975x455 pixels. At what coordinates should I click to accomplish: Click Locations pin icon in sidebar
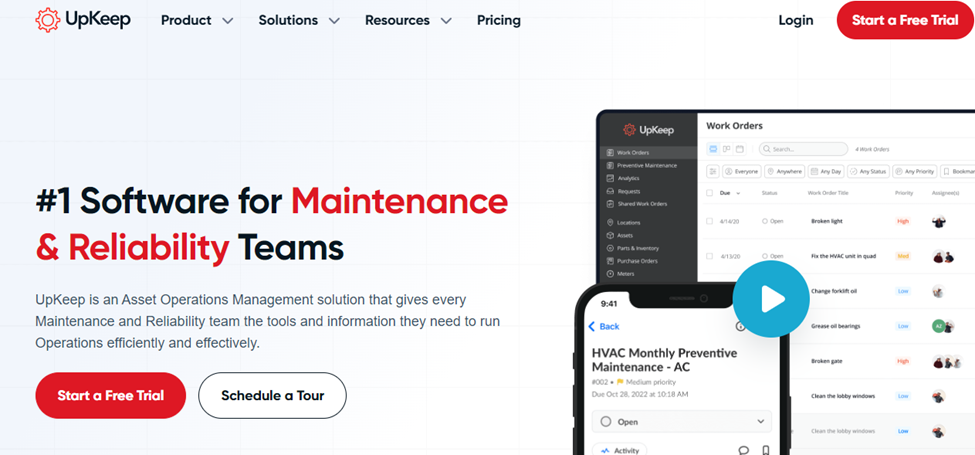(x=610, y=223)
